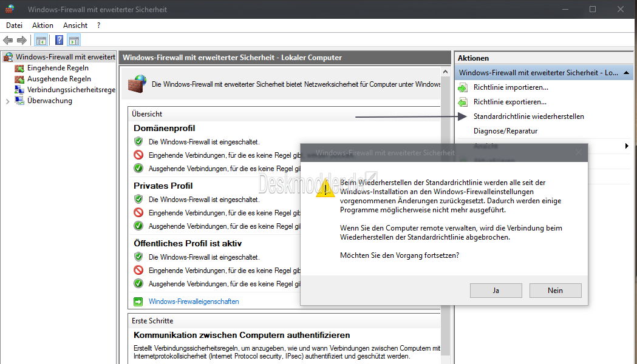Screen dimensions: 637x364
Task: Click Richtlinie importieren... action text
Action: tap(511, 87)
